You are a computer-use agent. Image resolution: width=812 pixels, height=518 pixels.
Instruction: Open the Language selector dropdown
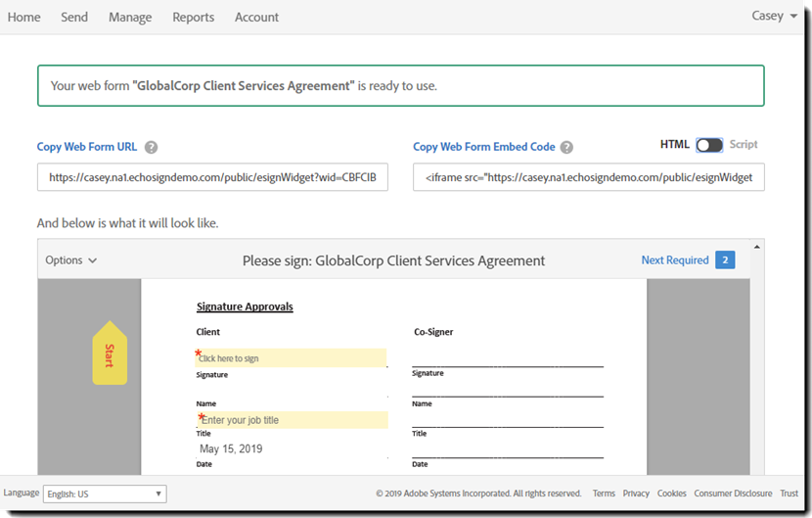[105, 494]
